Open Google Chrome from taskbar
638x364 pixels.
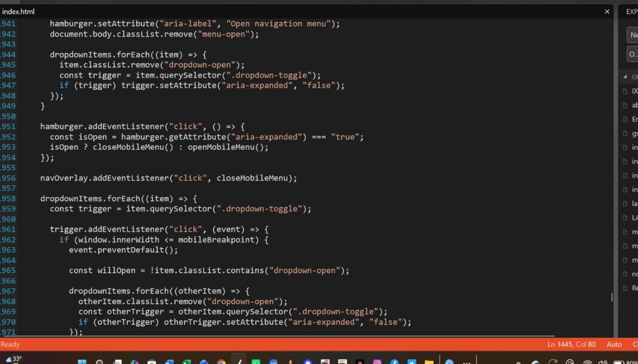pyautogui.click(x=221, y=362)
